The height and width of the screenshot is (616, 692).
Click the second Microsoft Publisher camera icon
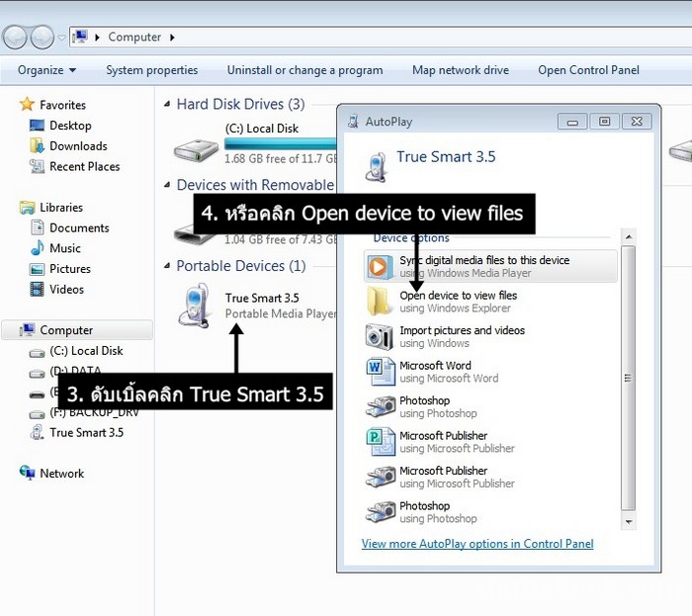pos(380,477)
